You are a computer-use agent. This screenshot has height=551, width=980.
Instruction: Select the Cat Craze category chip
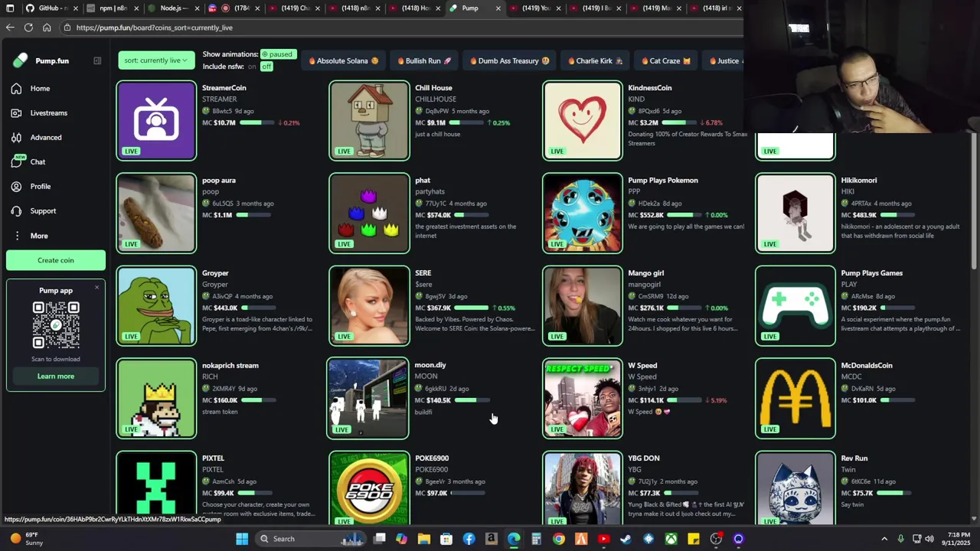click(665, 60)
